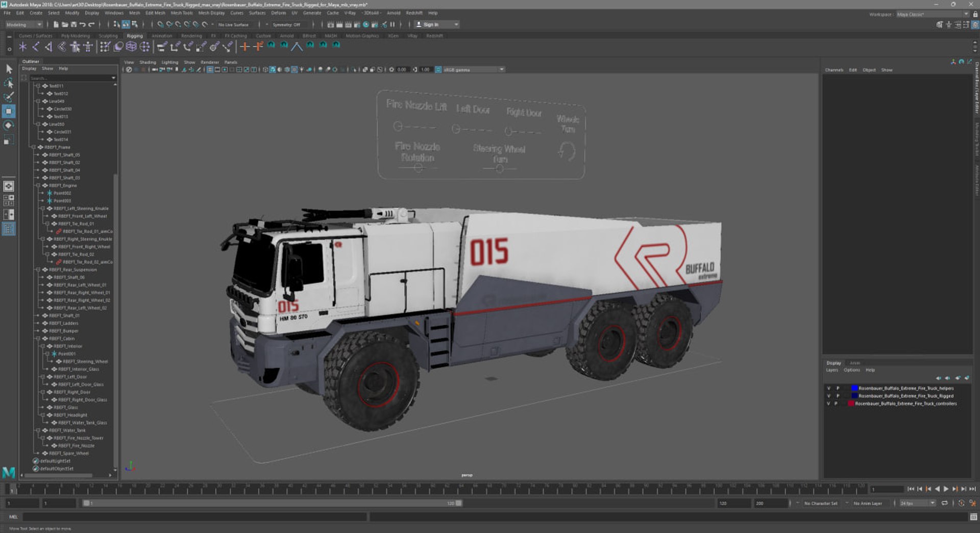Viewport: 980px width, 533px height.
Task: Open the Channels menu in Channel Box
Action: 834,70
